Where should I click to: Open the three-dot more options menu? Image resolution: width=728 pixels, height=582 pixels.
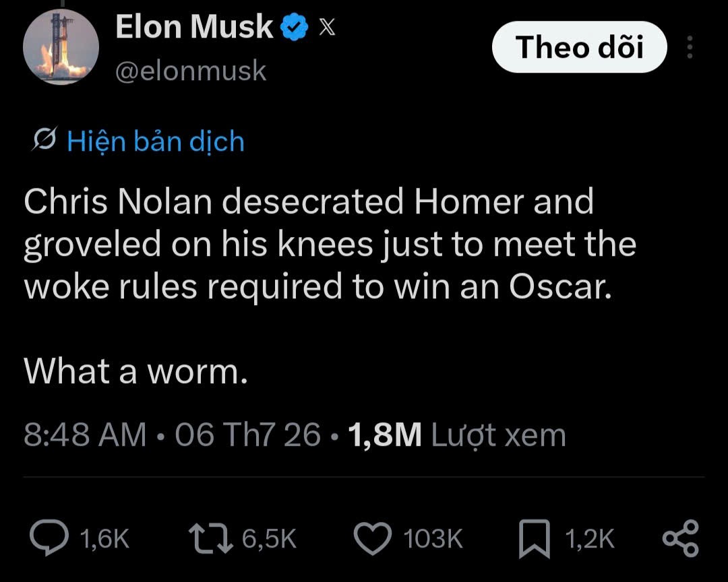[x=690, y=47]
